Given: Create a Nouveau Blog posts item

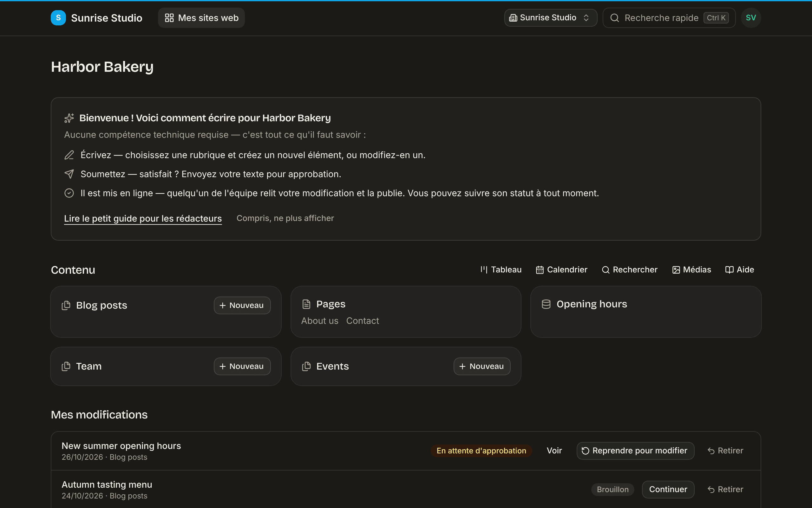Looking at the screenshot, I should [242, 305].
